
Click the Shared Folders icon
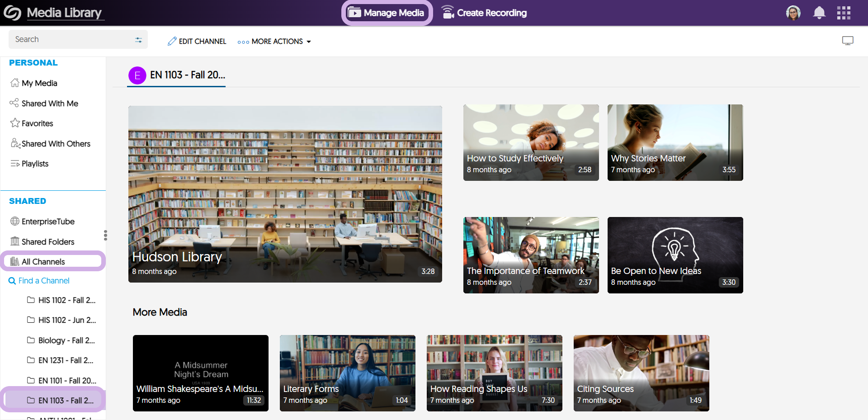(x=15, y=241)
